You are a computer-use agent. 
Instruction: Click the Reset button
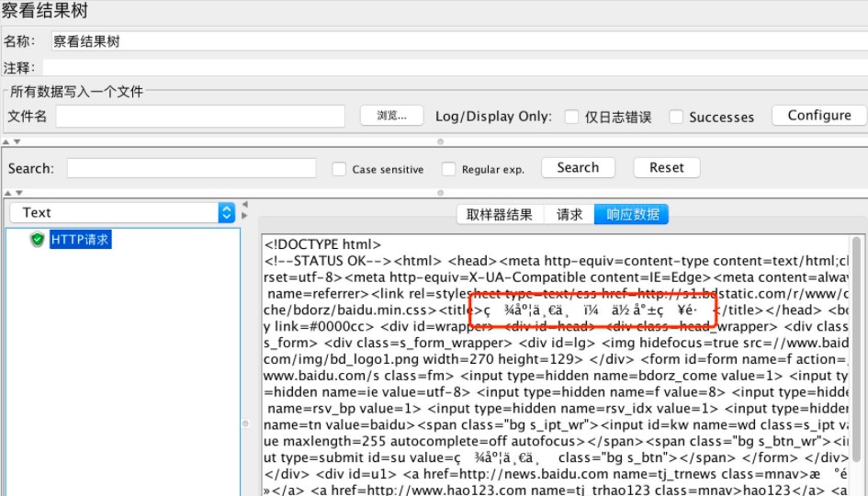point(667,168)
